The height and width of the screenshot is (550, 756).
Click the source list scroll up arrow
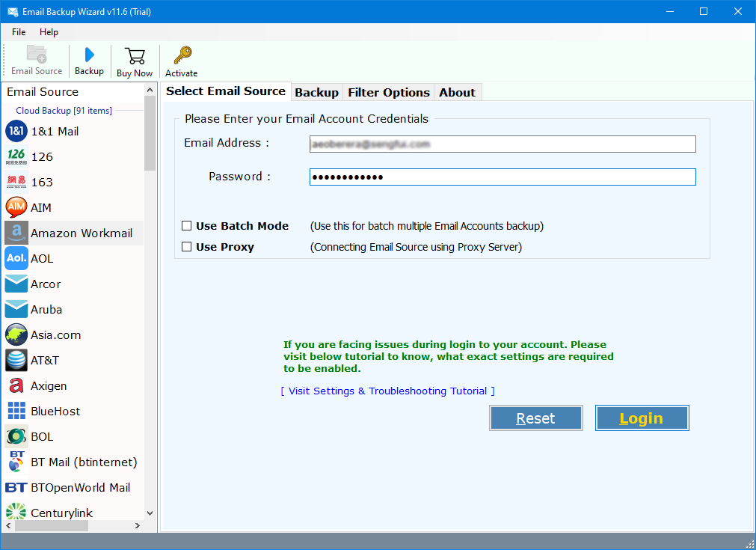pyautogui.click(x=150, y=91)
